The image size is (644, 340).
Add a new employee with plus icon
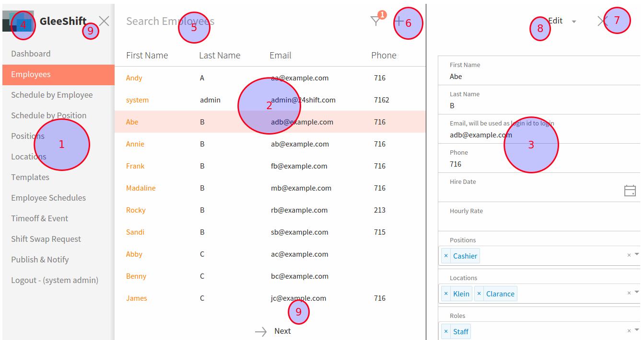coord(399,21)
